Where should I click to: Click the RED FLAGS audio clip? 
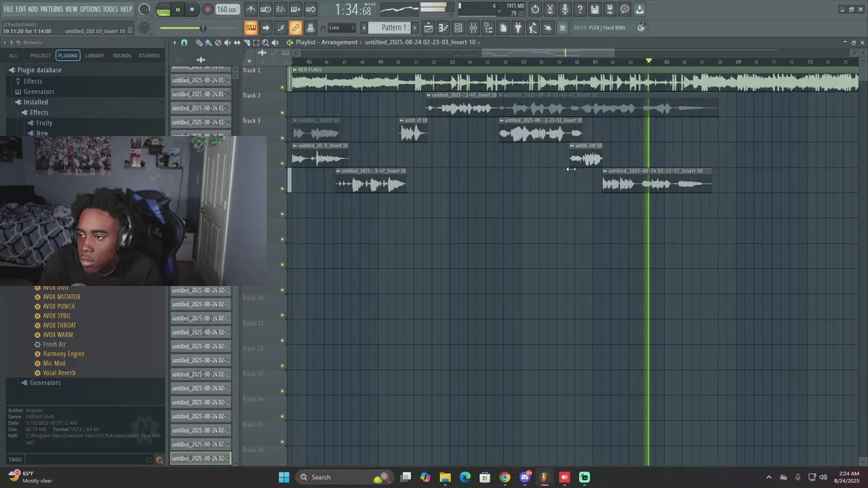click(574, 79)
